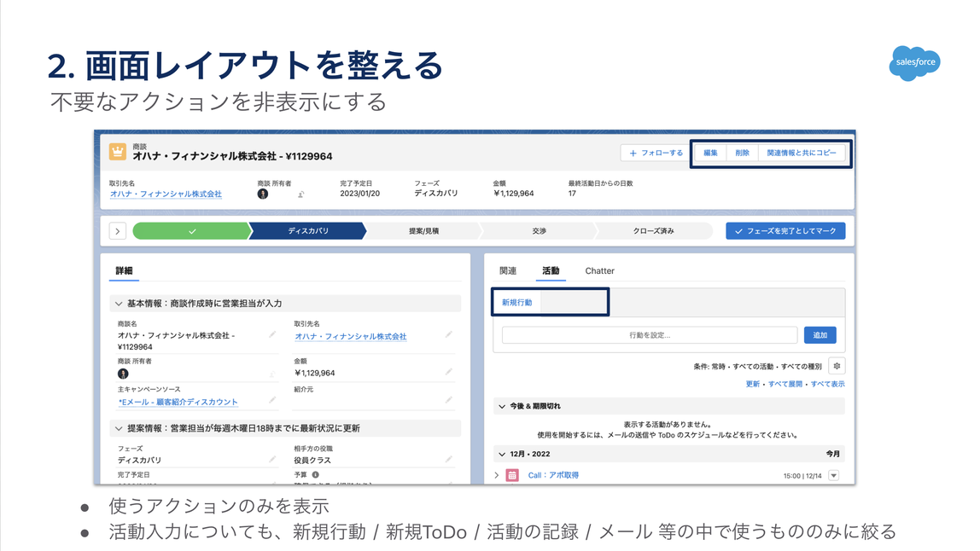
Task: Click 関連情報と共にコピー button
Action: [802, 153]
